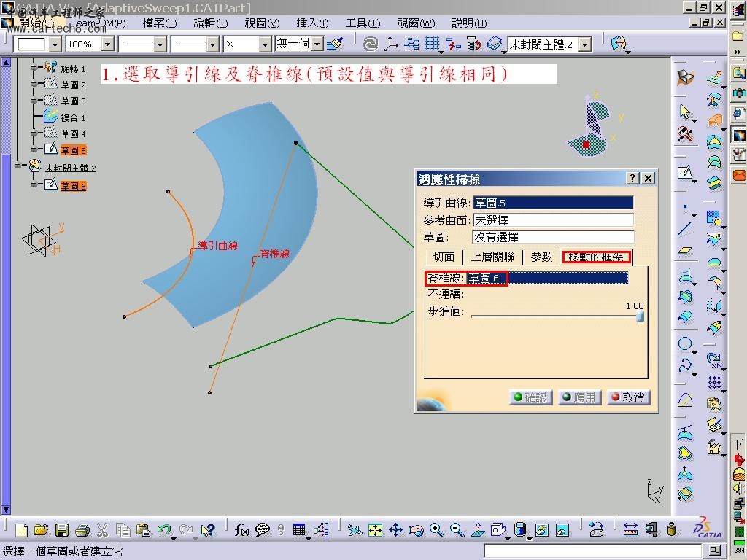The height and width of the screenshot is (560, 747).
Task: Click the 取消 Cancel button
Action: 628,397
